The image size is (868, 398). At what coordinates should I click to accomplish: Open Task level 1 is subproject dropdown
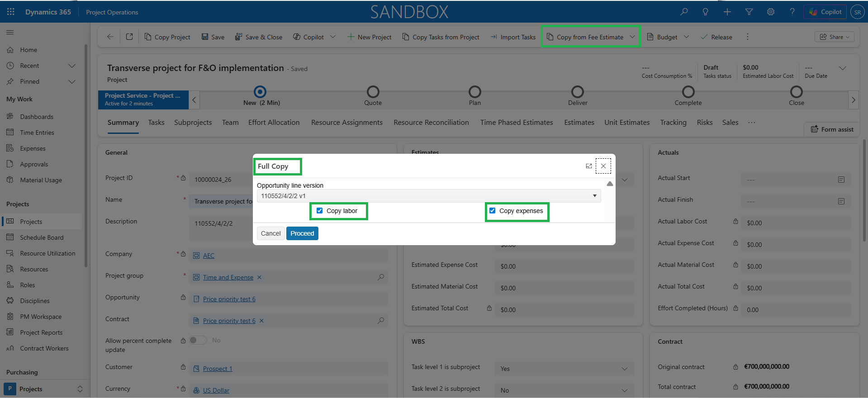click(x=564, y=369)
